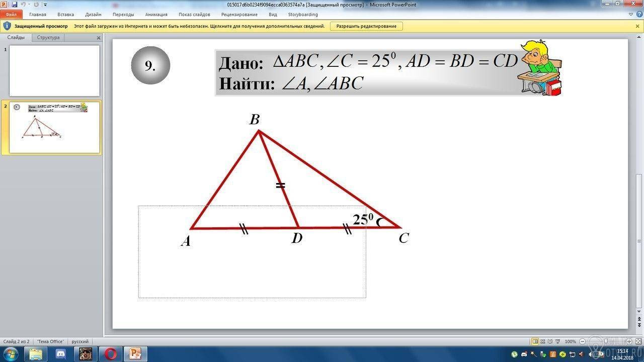Close the slides pane with X
The height and width of the screenshot is (362, 644).
(x=99, y=38)
